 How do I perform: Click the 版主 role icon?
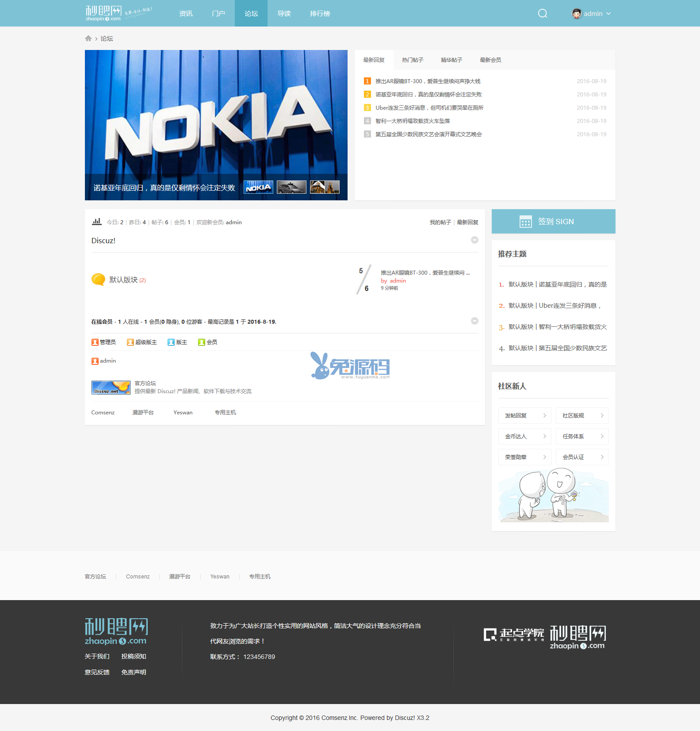tap(171, 342)
